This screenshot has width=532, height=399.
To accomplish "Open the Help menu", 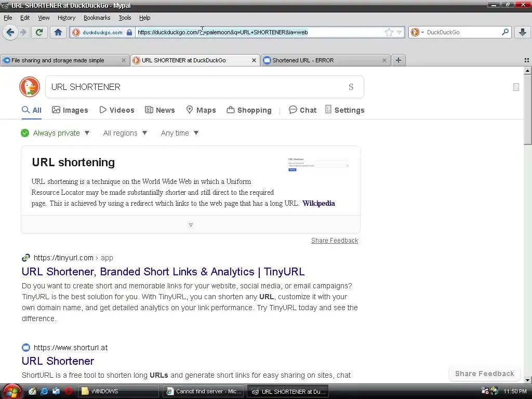I will pos(145,18).
